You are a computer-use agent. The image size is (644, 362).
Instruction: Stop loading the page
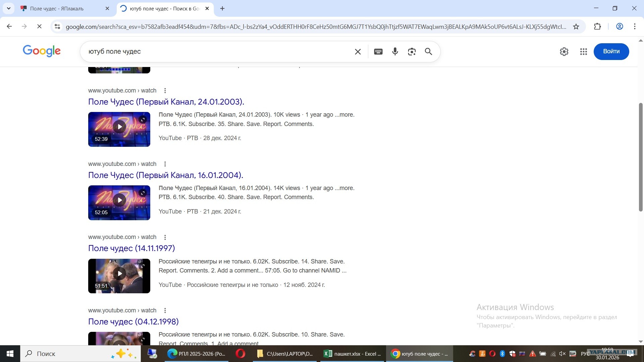click(39, 26)
